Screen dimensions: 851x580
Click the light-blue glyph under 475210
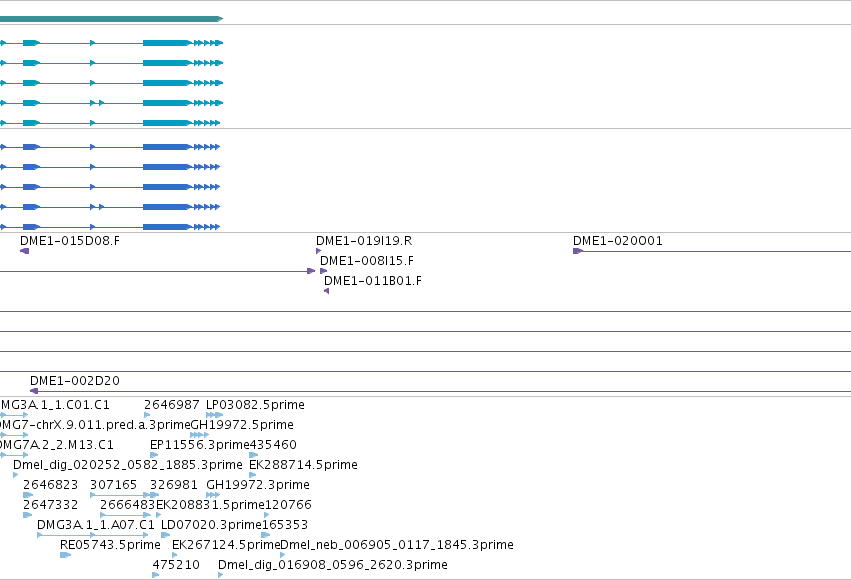point(156,575)
